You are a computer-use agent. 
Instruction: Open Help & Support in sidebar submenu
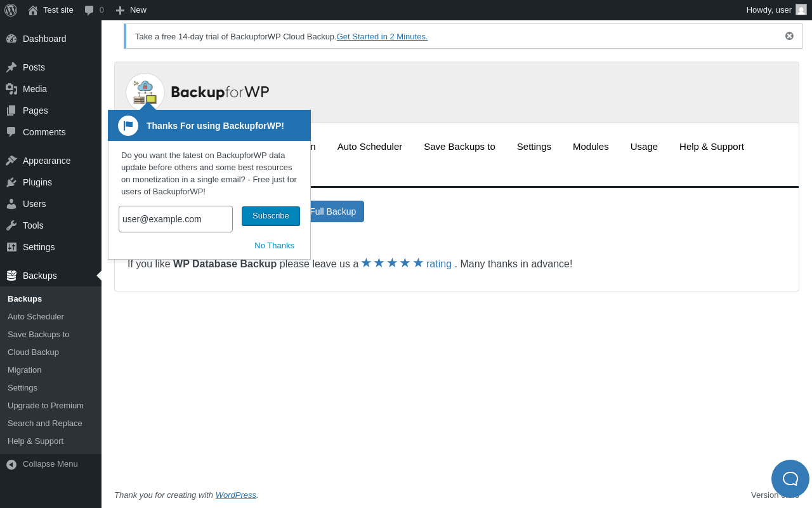click(36, 441)
